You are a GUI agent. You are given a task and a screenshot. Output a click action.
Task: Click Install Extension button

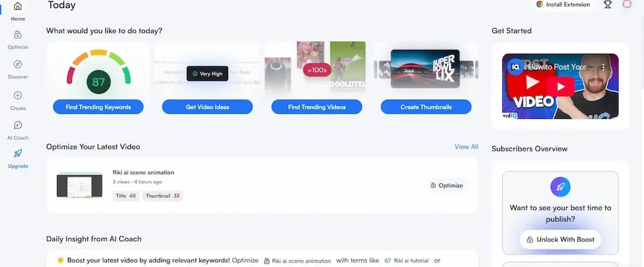click(x=563, y=4)
